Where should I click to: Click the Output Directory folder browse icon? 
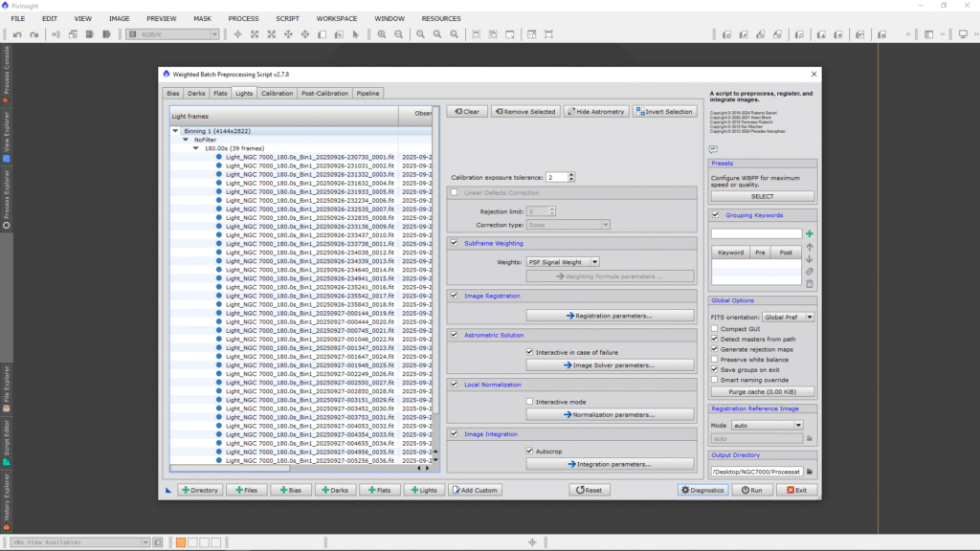(x=809, y=472)
